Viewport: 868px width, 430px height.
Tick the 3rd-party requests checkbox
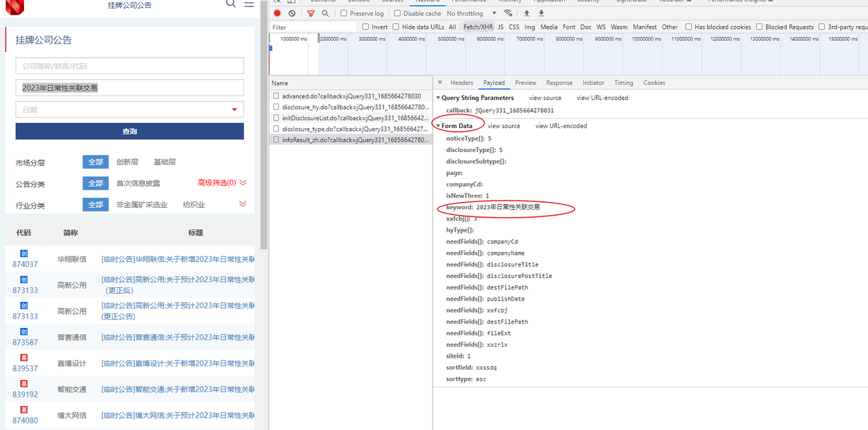(x=822, y=27)
